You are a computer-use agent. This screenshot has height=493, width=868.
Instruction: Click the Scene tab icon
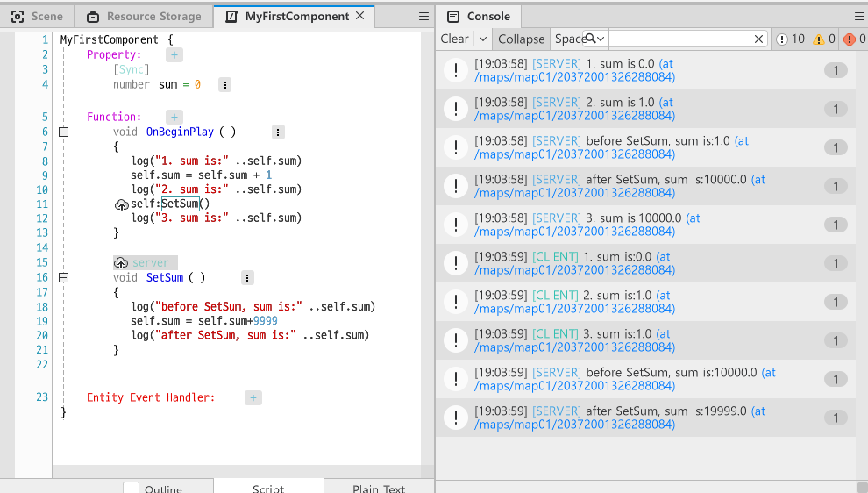(18, 17)
